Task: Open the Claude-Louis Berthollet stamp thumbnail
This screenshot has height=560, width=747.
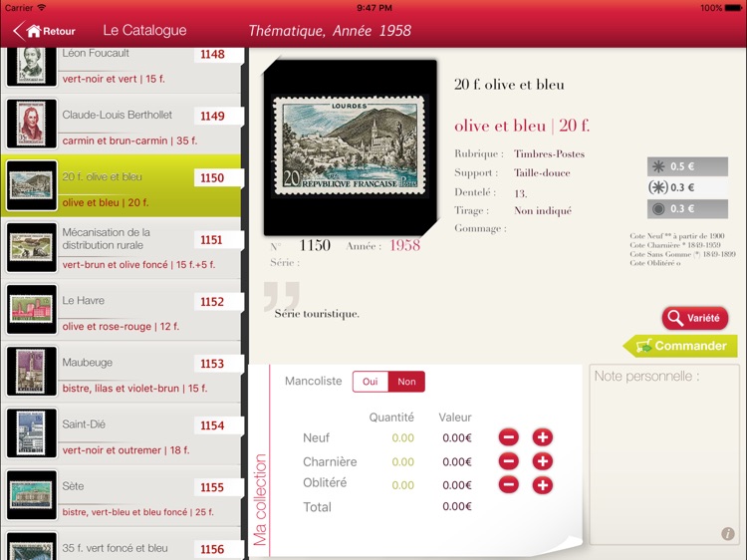Action: coord(32,124)
